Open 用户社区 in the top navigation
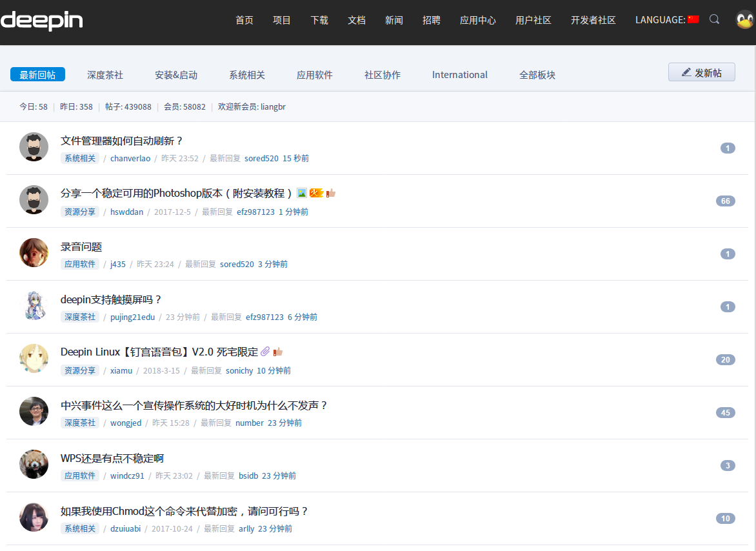 (533, 20)
